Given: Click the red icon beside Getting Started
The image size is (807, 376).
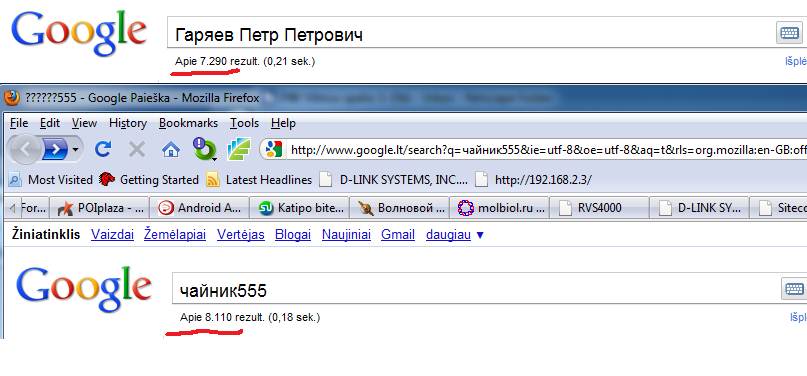Looking at the screenshot, I should (x=107, y=180).
